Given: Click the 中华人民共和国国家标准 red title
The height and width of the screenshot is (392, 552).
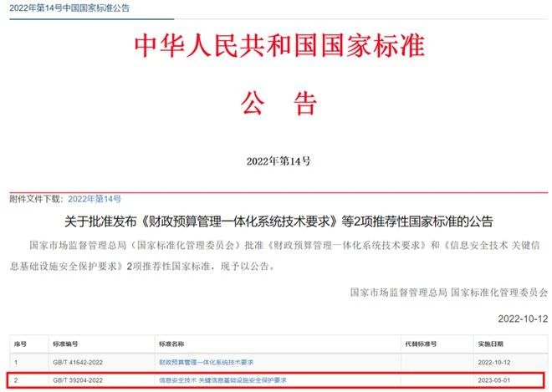Looking at the screenshot, I should click(279, 46).
